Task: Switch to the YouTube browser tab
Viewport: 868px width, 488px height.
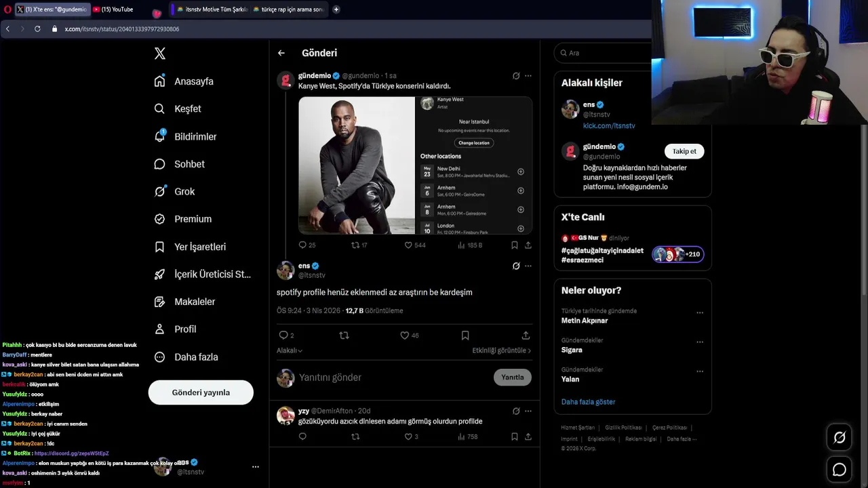Action: click(117, 9)
